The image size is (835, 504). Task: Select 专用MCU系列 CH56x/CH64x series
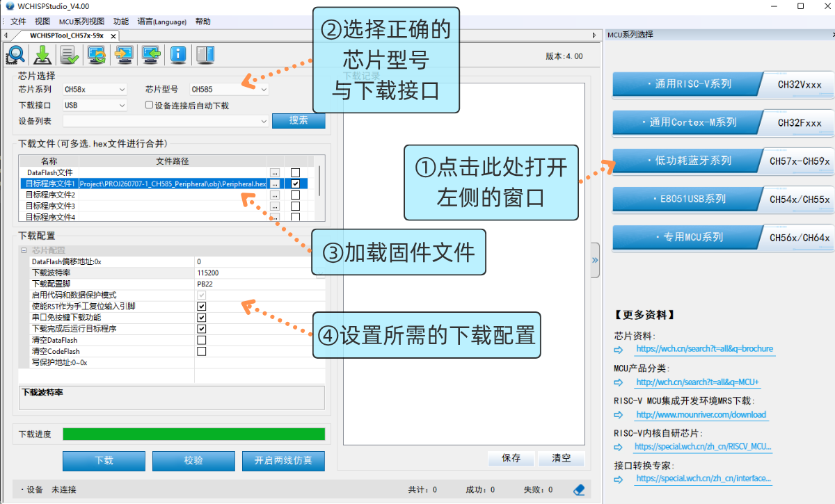(722, 237)
